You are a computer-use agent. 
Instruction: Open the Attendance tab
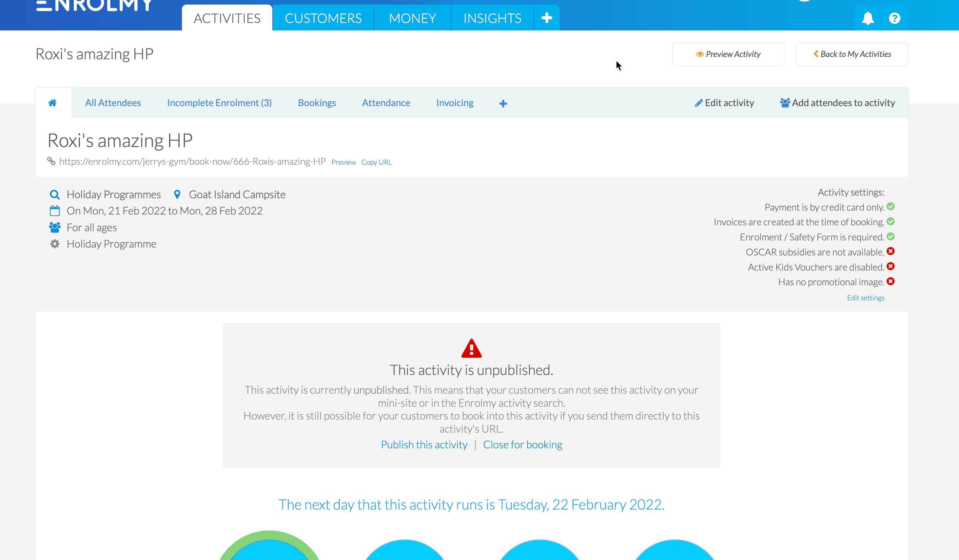point(386,103)
